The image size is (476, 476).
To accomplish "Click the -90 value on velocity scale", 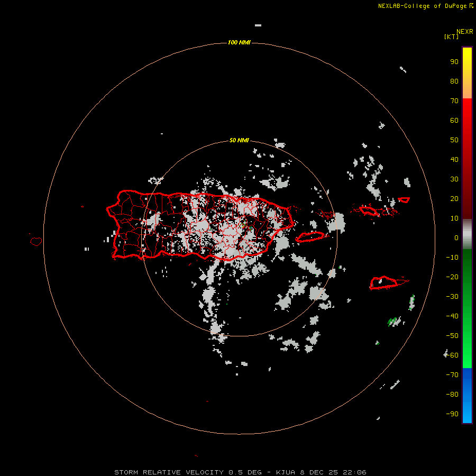I will [x=452, y=414].
